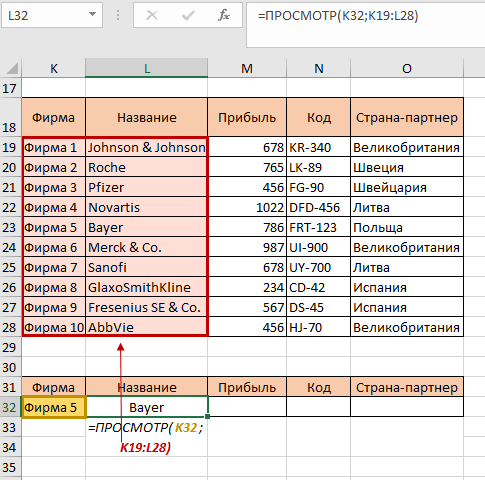This screenshot has width=485, height=480.
Task: Click the Cancel X formula bar icon
Action: [152, 15]
